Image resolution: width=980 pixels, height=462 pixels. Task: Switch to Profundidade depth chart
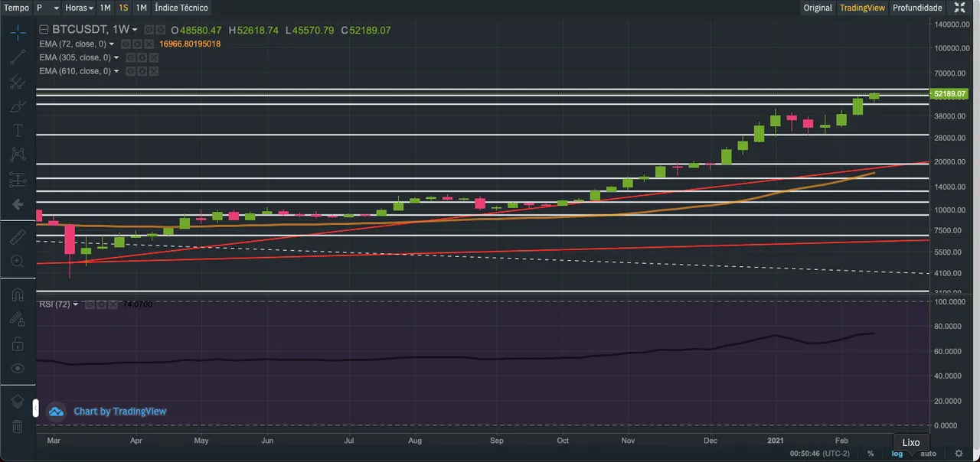(x=917, y=8)
